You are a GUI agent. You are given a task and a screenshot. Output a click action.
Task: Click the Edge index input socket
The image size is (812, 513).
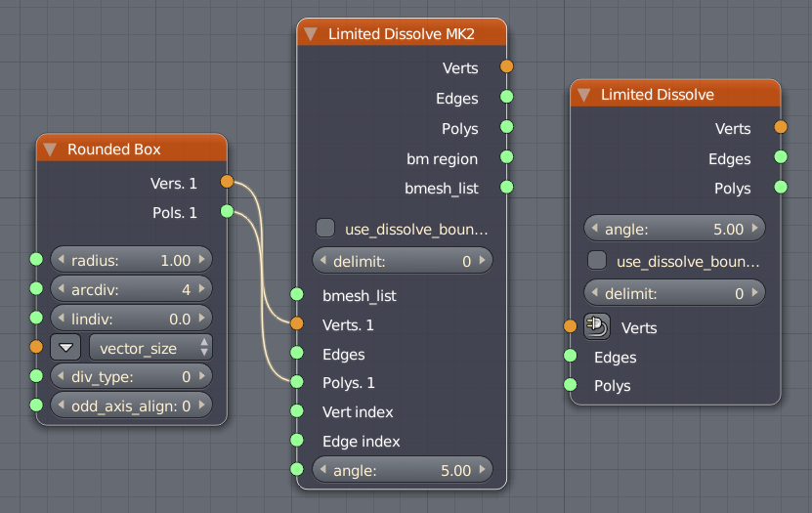[x=296, y=441]
